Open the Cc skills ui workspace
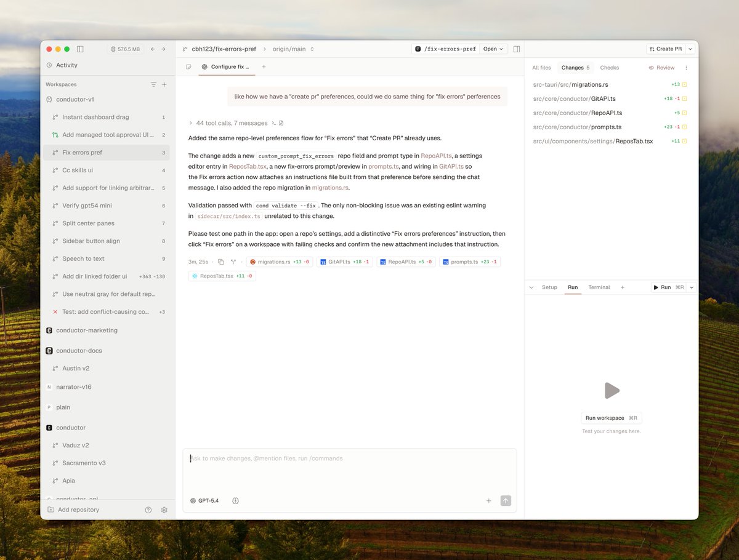Screen dimensions: 739x560 click(x=107, y=170)
